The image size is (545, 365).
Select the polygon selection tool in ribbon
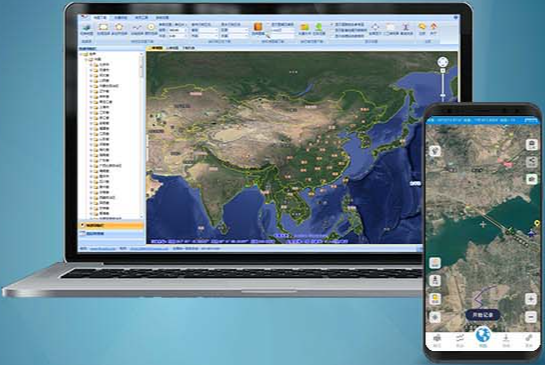[x=119, y=29]
